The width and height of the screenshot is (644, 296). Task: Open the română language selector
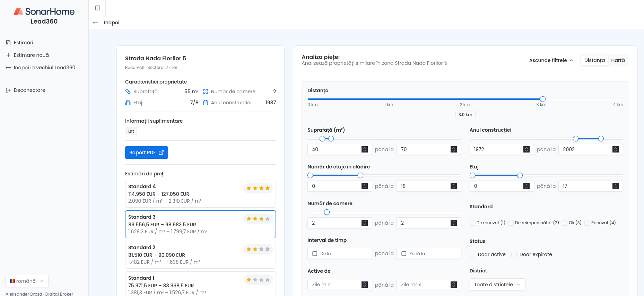click(27, 281)
